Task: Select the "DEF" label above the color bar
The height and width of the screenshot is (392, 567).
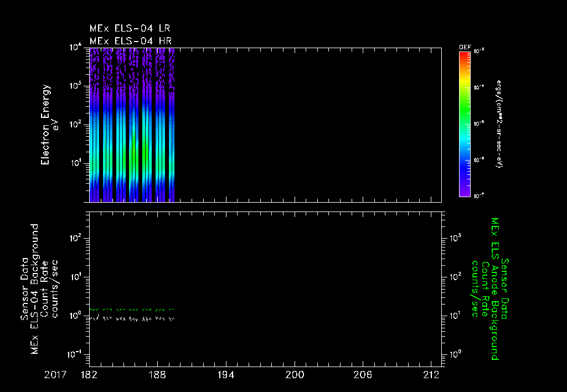Action: (x=464, y=48)
